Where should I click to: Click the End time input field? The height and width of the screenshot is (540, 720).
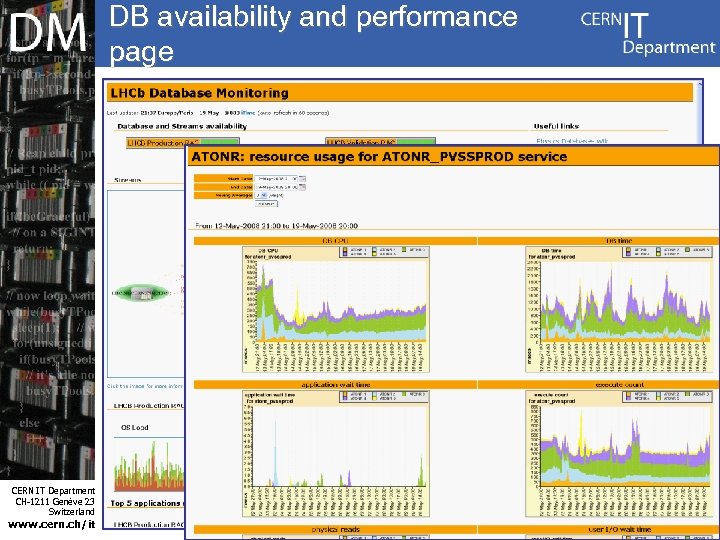click(276, 187)
